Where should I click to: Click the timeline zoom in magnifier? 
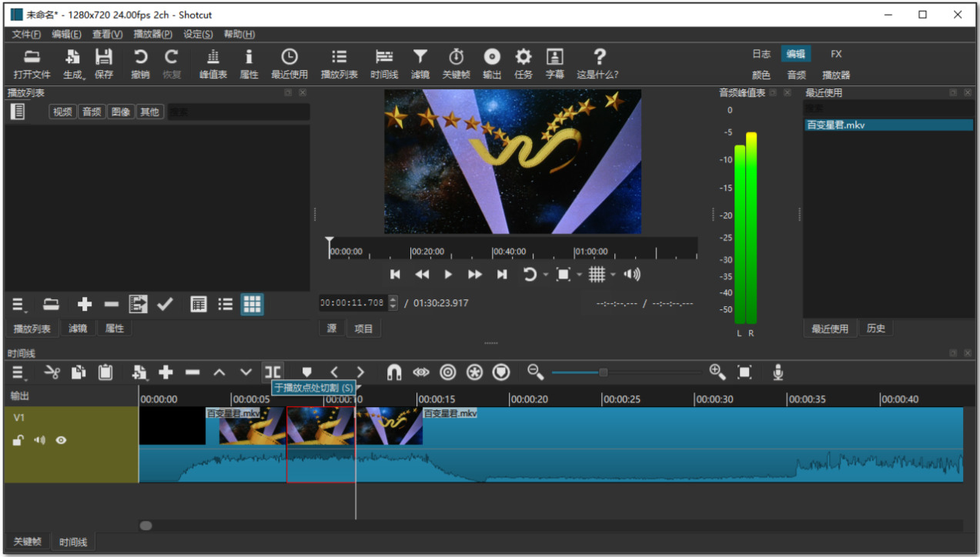tap(717, 372)
